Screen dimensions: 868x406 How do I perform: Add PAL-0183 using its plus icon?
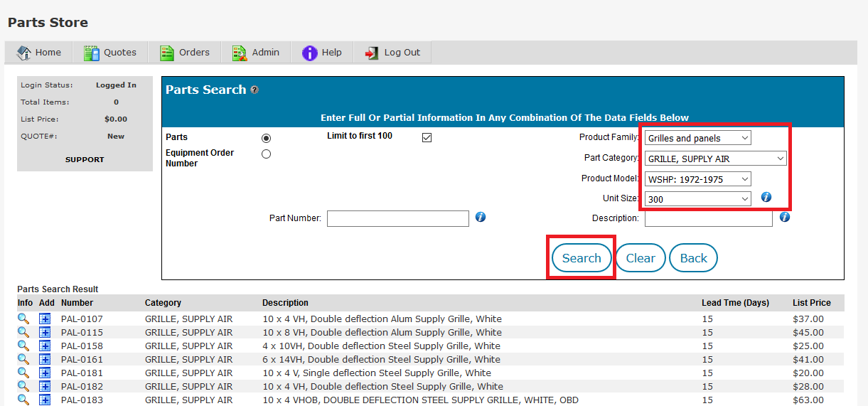point(45,400)
